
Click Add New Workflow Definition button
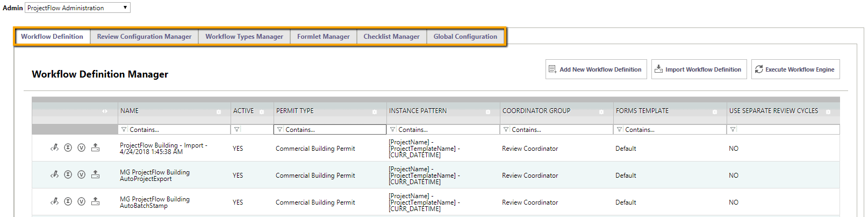[x=596, y=69]
